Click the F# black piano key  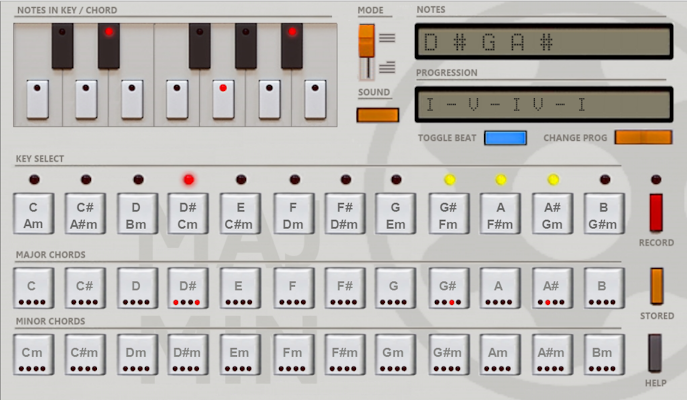tap(200, 46)
